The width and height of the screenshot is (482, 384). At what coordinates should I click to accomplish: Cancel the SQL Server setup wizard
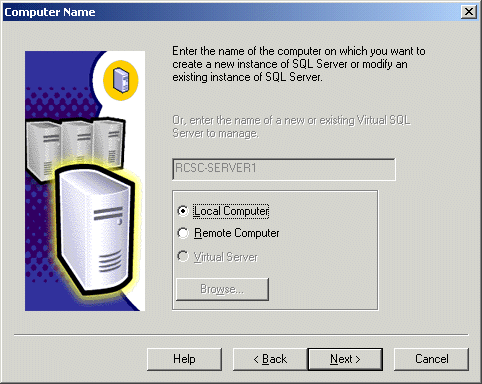pyautogui.click(x=431, y=359)
